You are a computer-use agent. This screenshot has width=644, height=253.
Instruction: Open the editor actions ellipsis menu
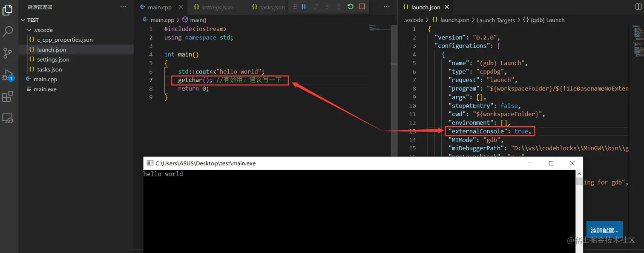coord(387,7)
